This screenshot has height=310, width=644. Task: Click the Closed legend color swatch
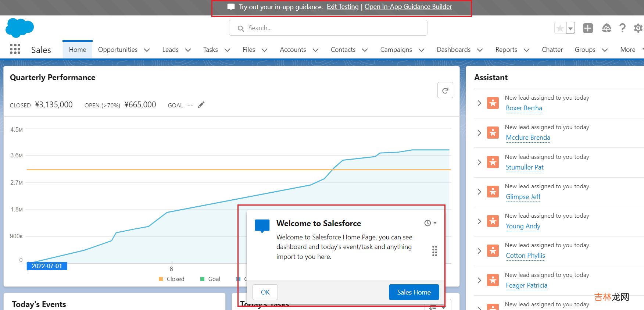click(161, 279)
